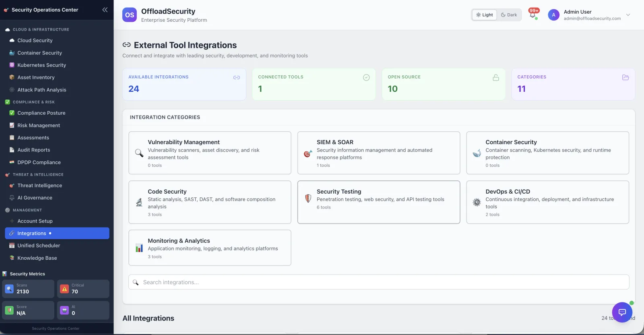Click admin@offloadsecurity.com email text
644x335 pixels.
tap(592, 19)
